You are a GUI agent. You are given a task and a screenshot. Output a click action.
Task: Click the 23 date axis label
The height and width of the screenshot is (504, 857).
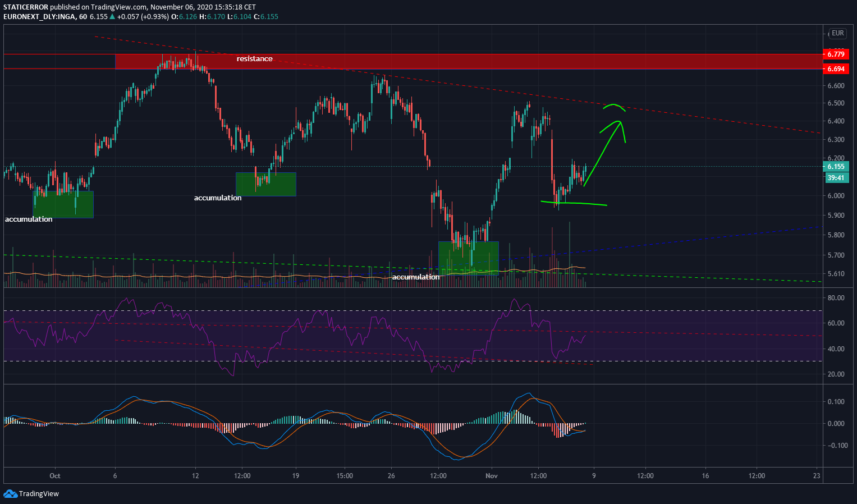817,476
